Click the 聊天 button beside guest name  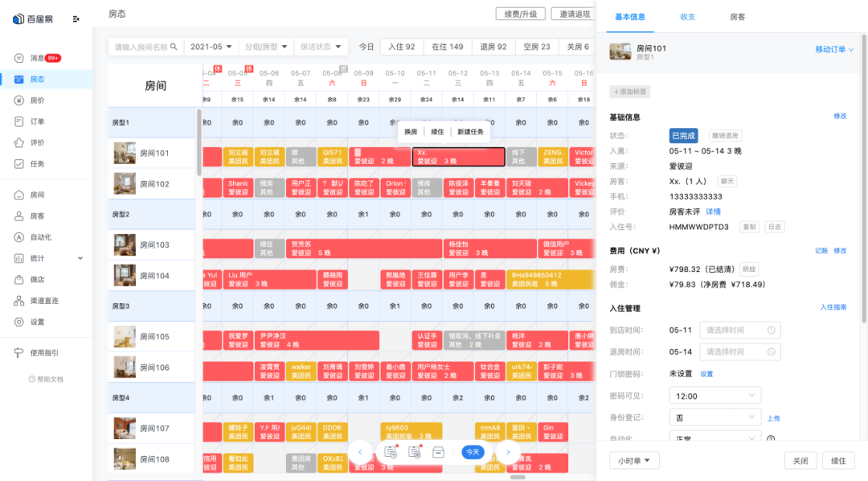[x=727, y=181]
